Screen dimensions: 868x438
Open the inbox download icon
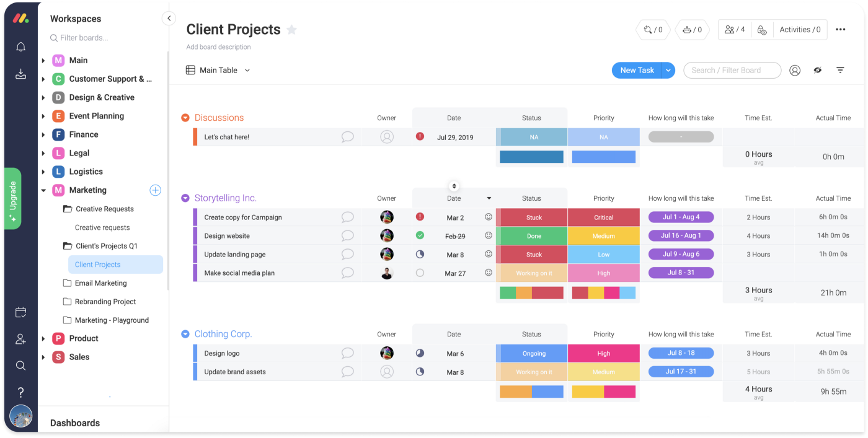tap(20, 74)
